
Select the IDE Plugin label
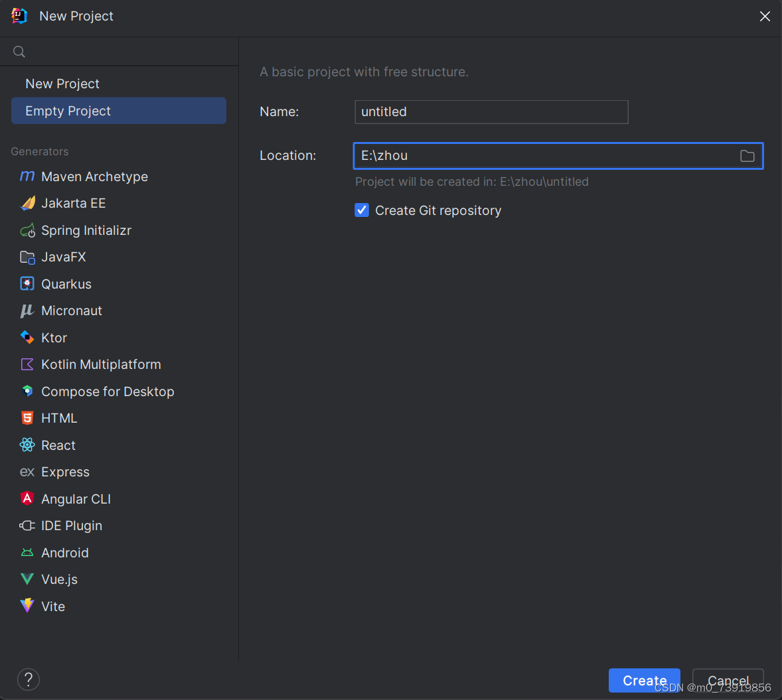pos(72,526)
